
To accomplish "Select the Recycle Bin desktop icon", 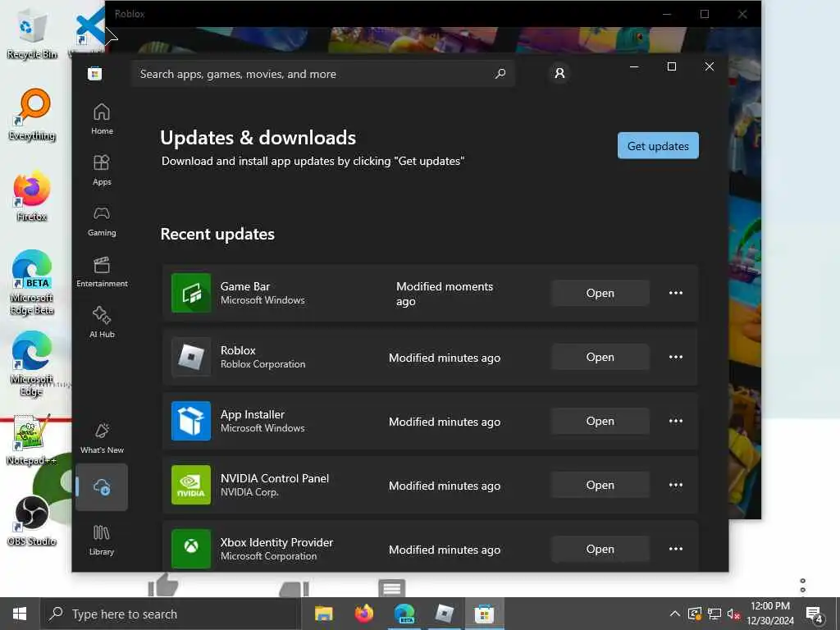I will (x=32, y=34).
